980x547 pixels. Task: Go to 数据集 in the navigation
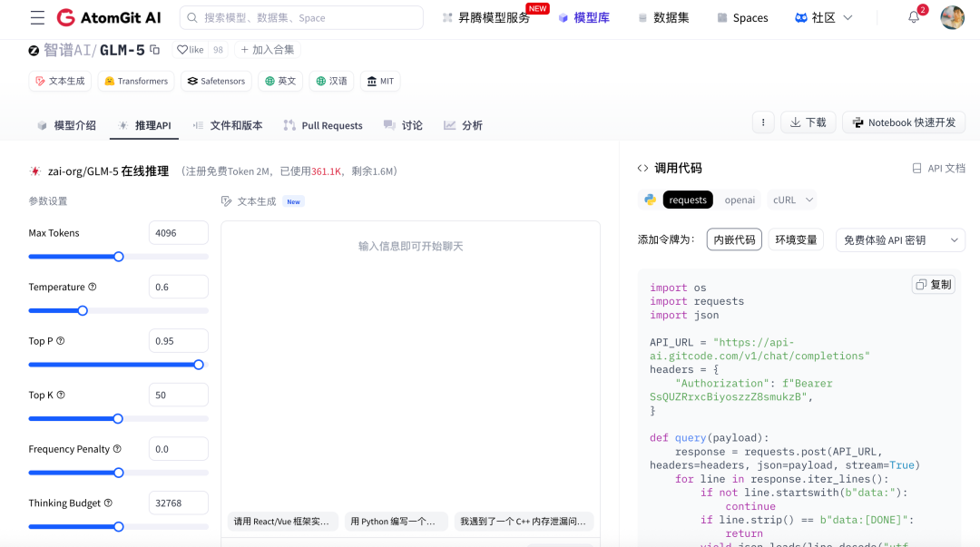point(663,17)
